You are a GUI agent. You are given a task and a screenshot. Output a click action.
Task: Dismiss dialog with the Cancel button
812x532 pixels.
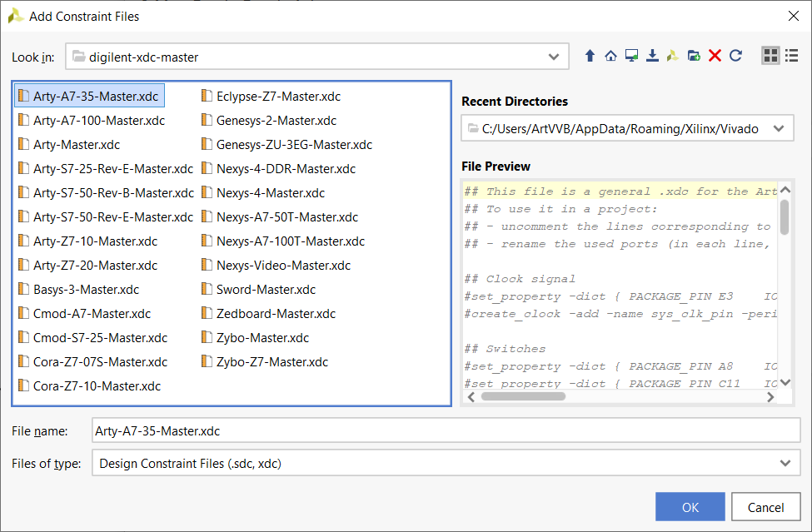[765, 507]
